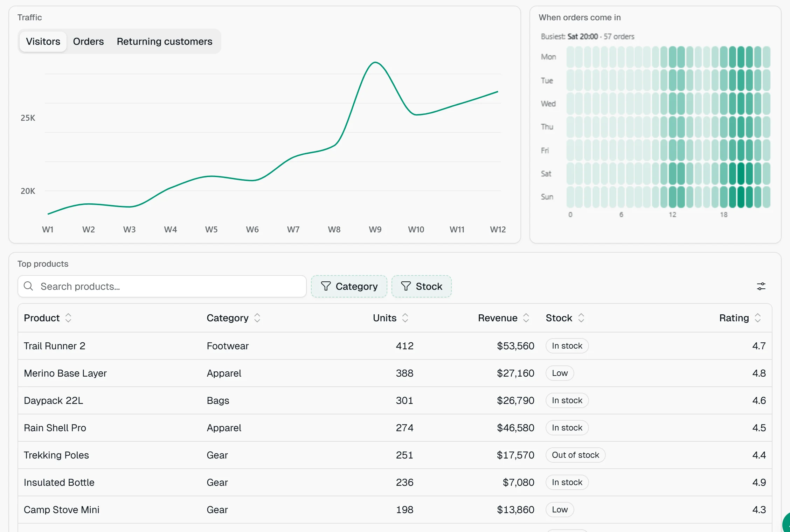
Task: Click the Sat row label in heatmap
Action: [546, 174]
